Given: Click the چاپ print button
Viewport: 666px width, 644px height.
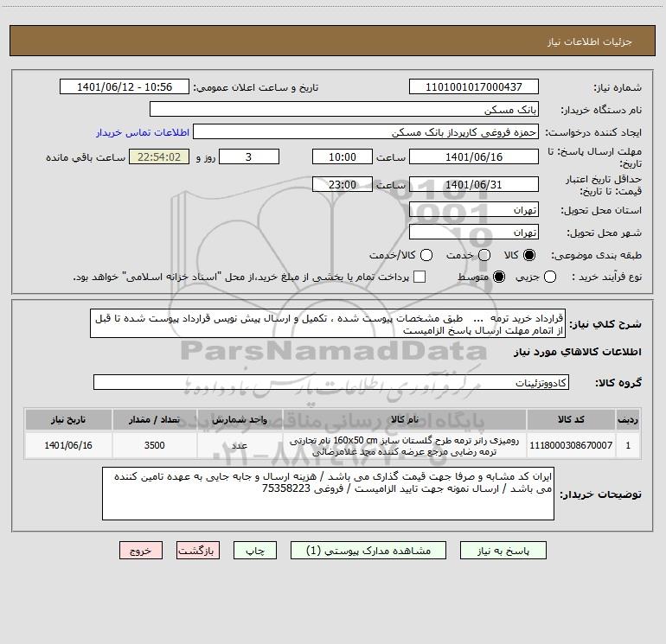Looking at the screenshot, I should click(x=255, y=551).
